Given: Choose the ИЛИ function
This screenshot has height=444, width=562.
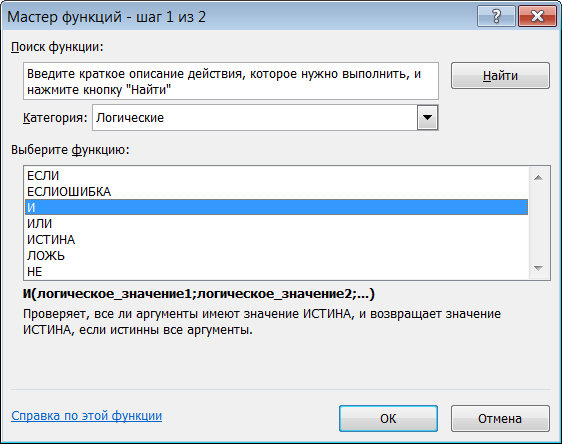Looking at the screenshot, I should [x=276, y=224].
